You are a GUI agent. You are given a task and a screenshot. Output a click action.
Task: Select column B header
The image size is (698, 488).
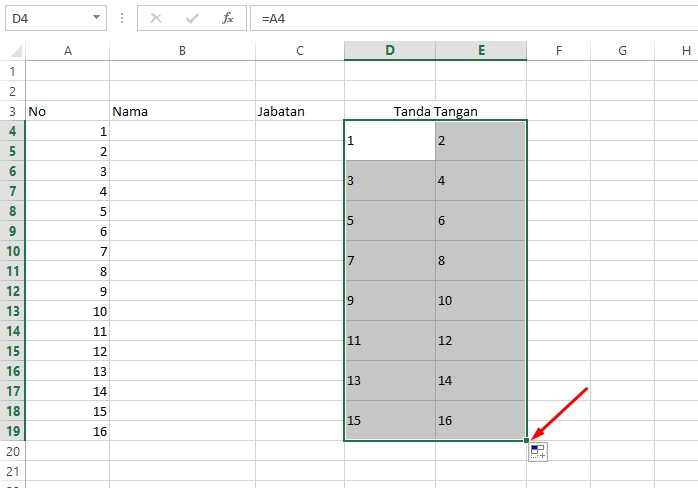[x=183, y=51]
